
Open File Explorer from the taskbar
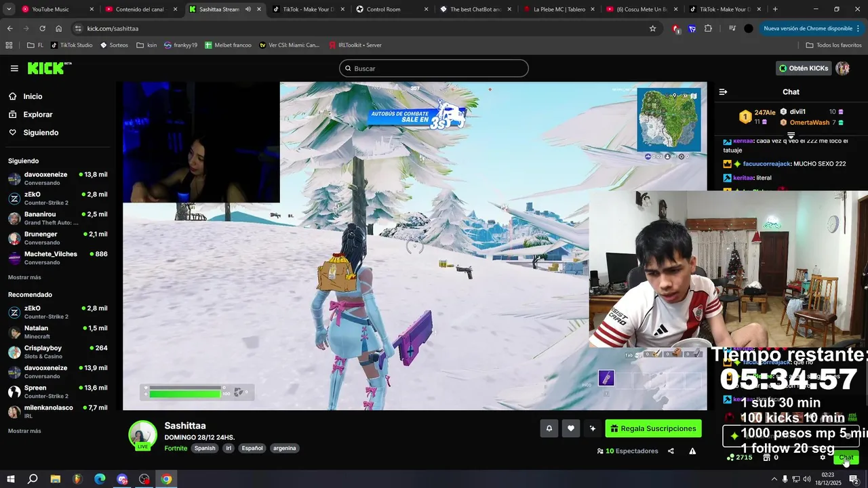[x=56, y=479]
